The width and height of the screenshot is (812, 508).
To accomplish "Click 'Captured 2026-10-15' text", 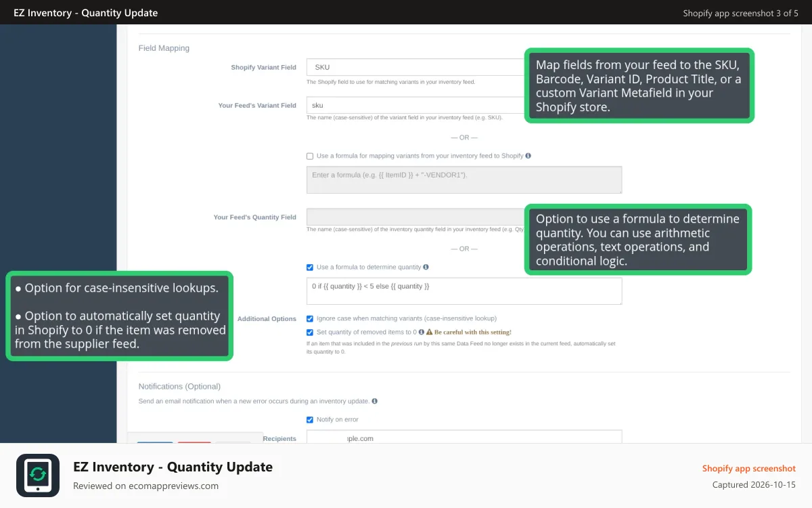I will tap(754, 485).
